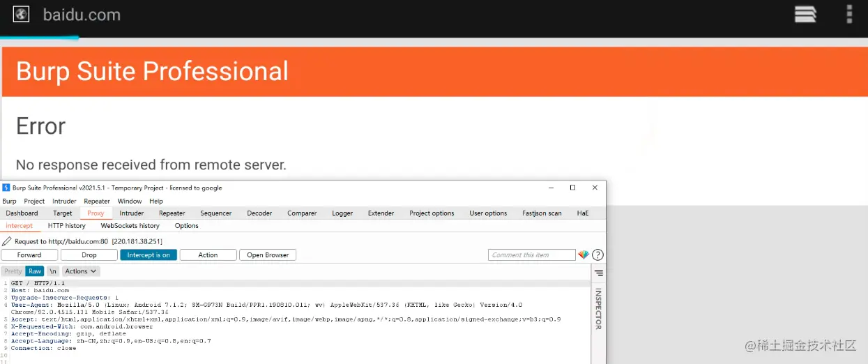Click the Accept-Encoding: gzip, deflate line
The width and height of the screenshot is (868, 364).
click(68, 334)
